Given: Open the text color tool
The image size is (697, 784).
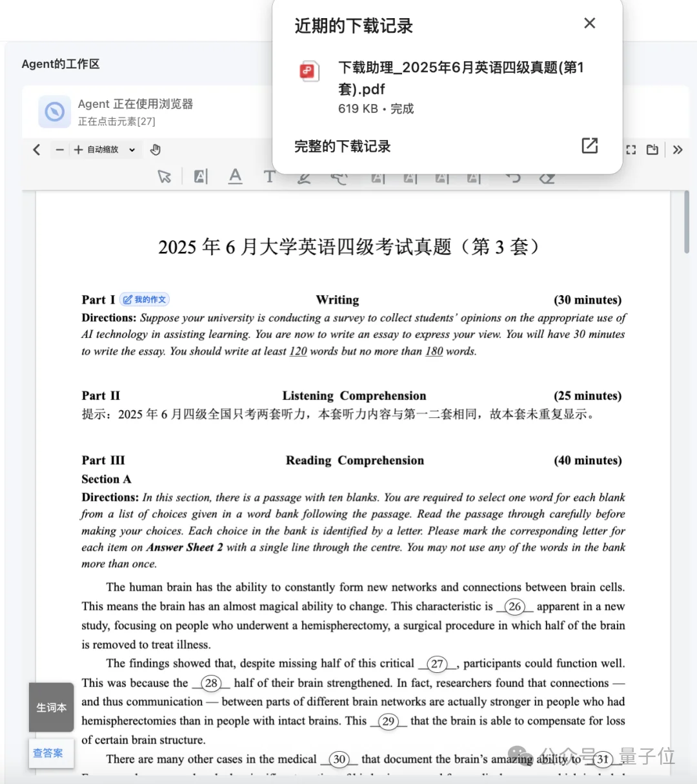Looking at the screenshot, I should coord(236,176).
